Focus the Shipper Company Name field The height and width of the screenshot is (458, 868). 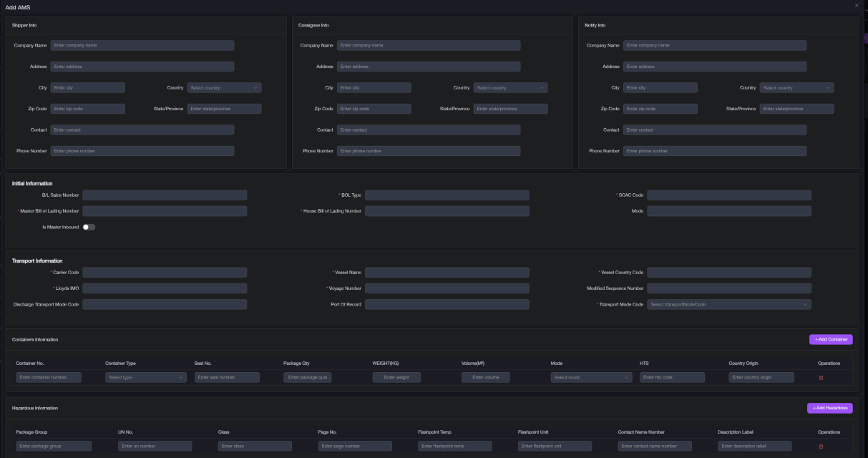(142, 45)
